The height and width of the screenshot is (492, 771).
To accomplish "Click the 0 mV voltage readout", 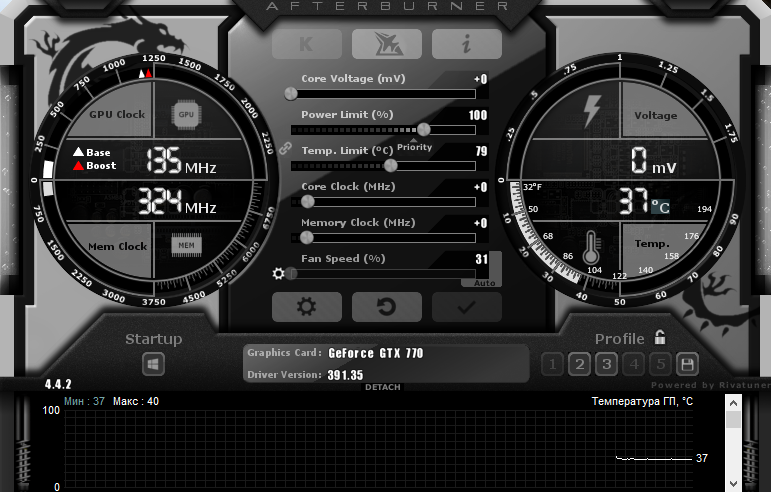I will 653,161.
